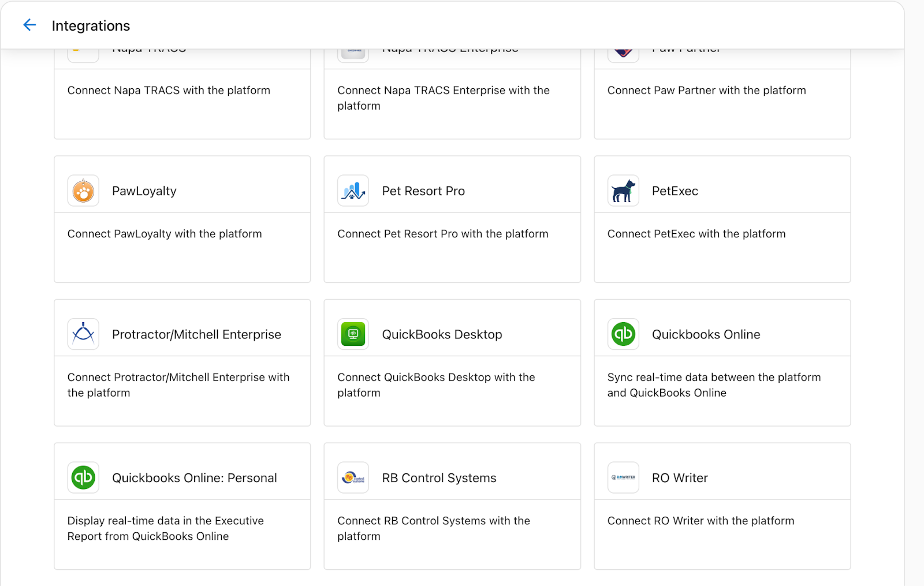Open Protractor/Mitchell Enterprise title

pos(196,334)
